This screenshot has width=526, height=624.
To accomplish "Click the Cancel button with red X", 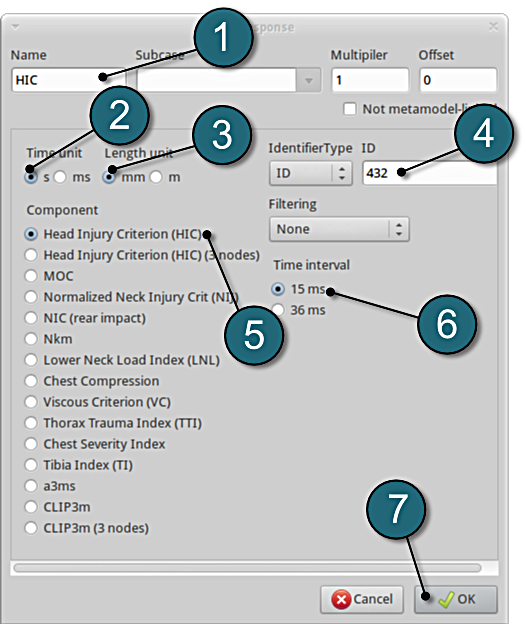I will pyautogui.click(x=362, y=599).
